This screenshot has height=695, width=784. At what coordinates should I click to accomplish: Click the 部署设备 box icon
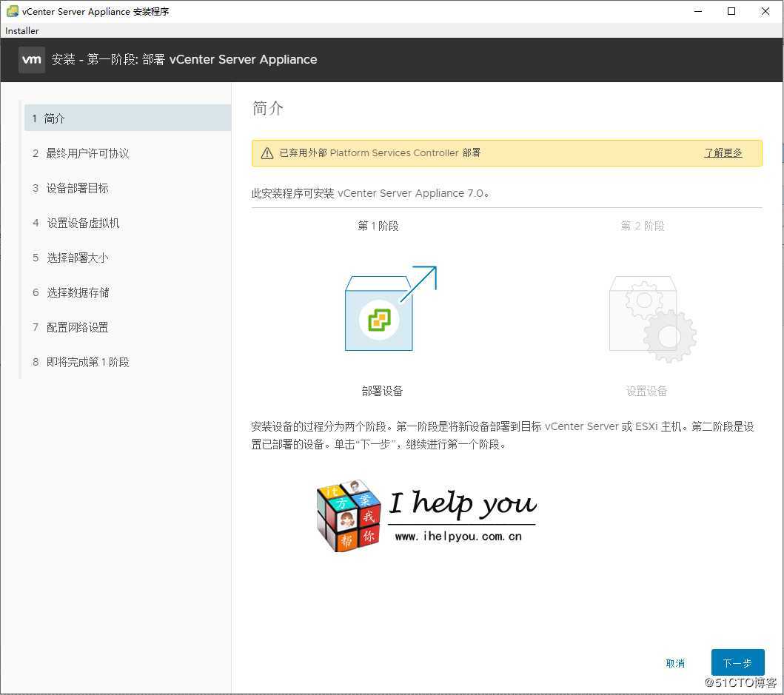390,309
